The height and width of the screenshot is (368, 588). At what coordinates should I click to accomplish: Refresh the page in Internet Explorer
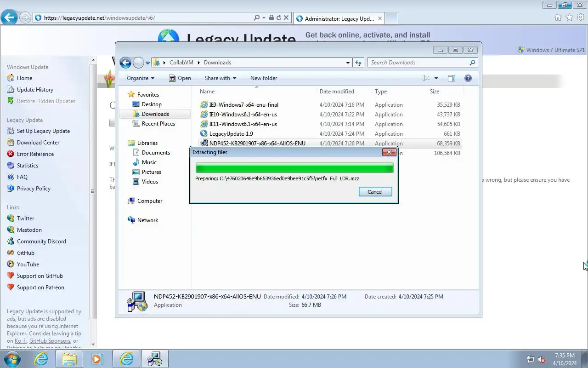pyautogui.click(x=278, y=18)
